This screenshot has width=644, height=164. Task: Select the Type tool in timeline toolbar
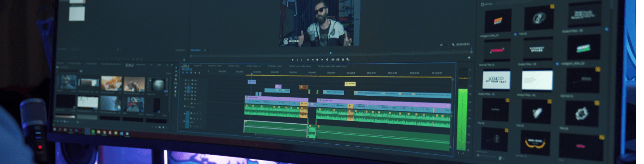pos(175,95)
